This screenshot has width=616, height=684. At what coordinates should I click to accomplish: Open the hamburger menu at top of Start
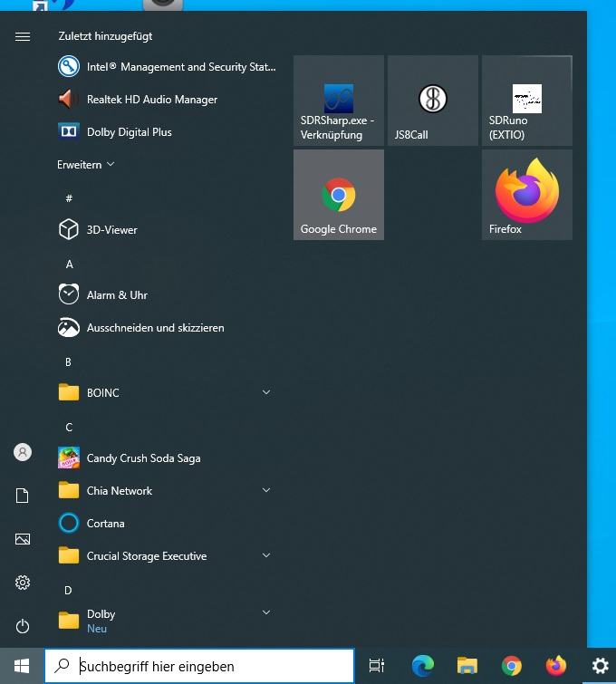pyautogui.click(x=23, y=36)
